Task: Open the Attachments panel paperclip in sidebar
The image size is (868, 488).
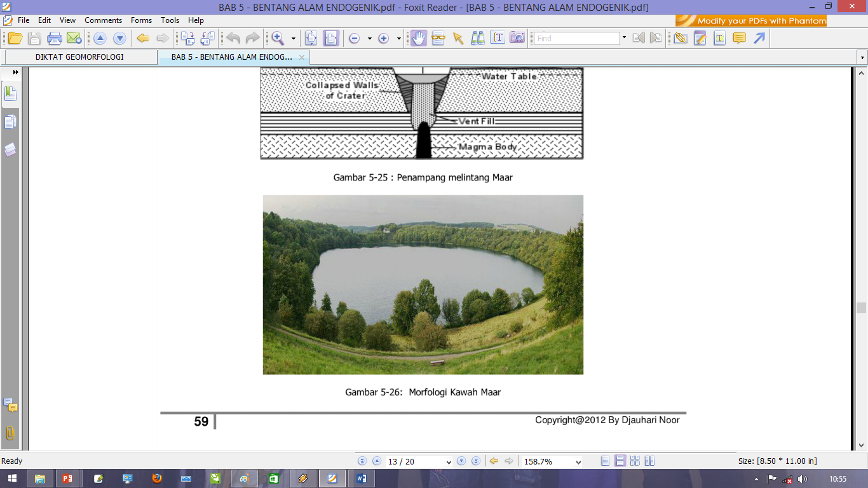Action: click(x=10, y=433)
